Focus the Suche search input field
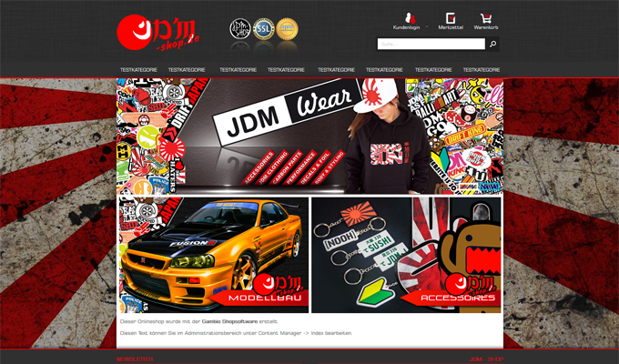Image resolution: width=619 pixels, height=364 pixels. [431, 44]
